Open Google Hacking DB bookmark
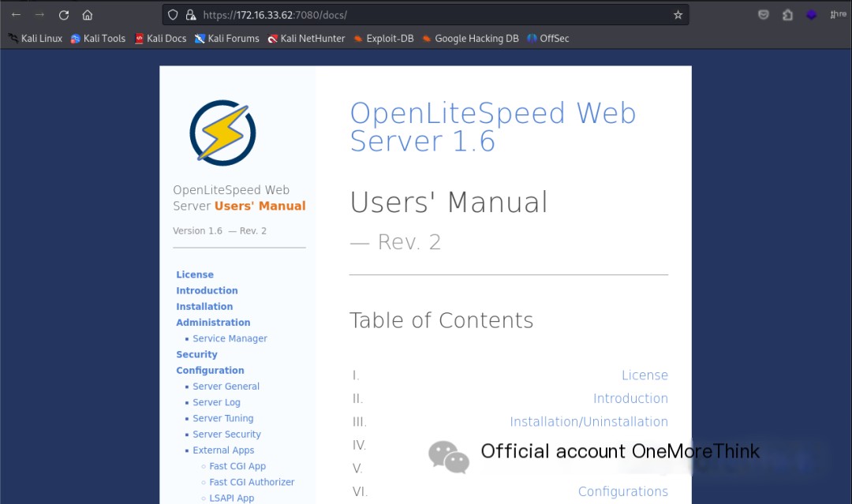852x504 pixels. 470,39
